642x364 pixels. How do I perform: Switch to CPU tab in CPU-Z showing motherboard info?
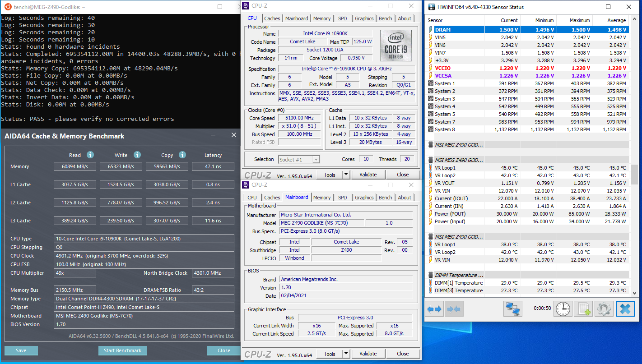coord(252,198)
